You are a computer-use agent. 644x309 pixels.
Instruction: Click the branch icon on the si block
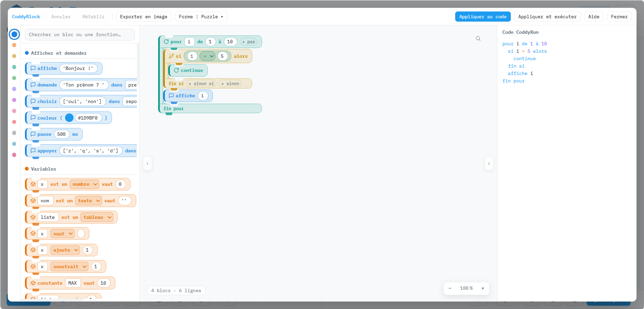(171, 56)
